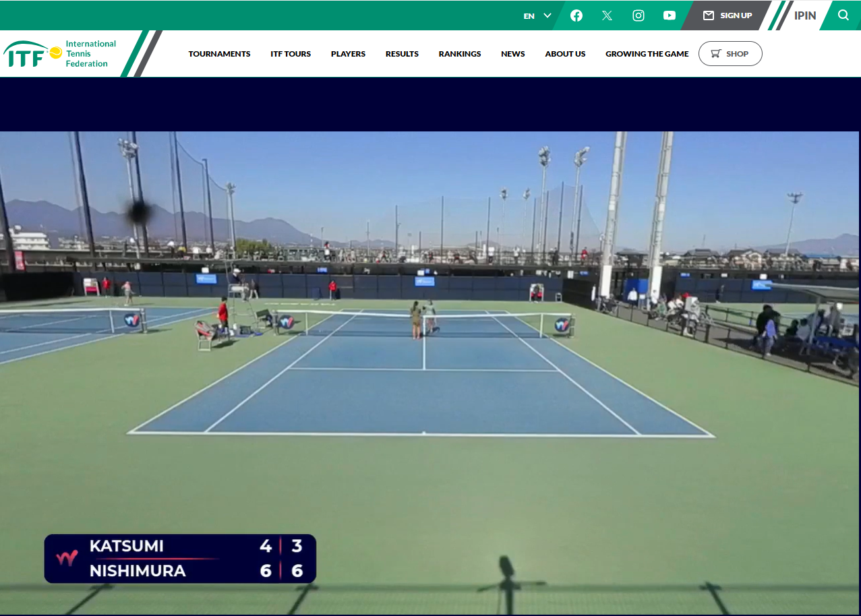Expand the EN language dropdown
The width and height of the screenshot is (861, 616).
(x=529, y=16)
